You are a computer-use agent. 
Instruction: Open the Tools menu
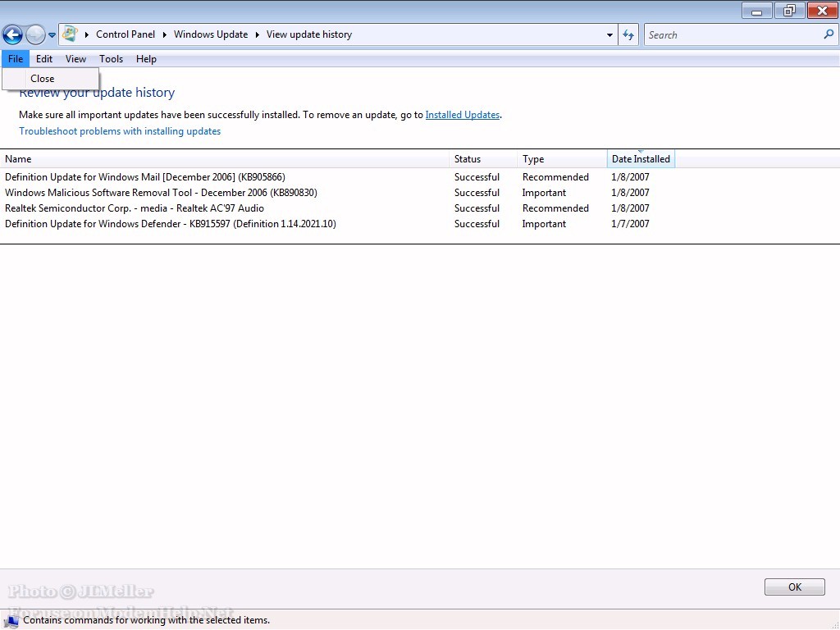click(111, 59)
